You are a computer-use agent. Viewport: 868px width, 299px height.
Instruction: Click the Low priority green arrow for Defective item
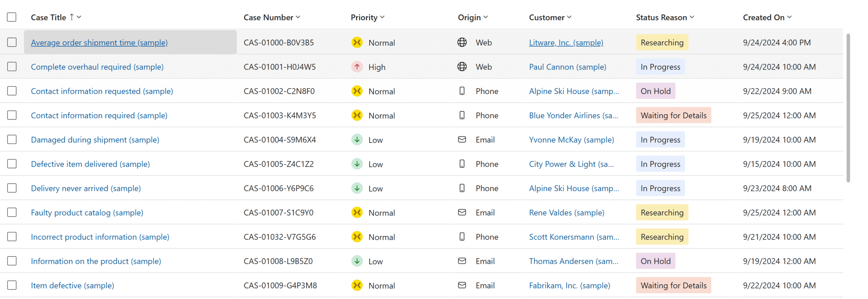point(357,164)
